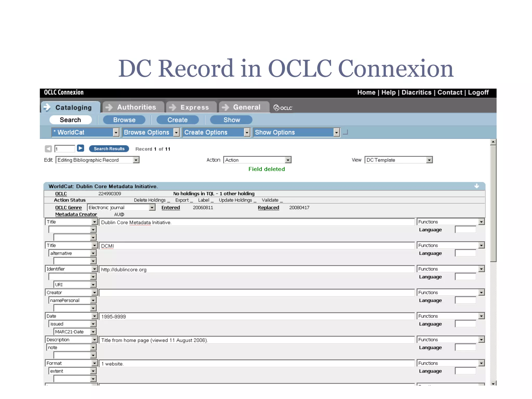Click the vertical scrollbar thumb
This screenshot has height=399, width=532.
tap(493, 203)
